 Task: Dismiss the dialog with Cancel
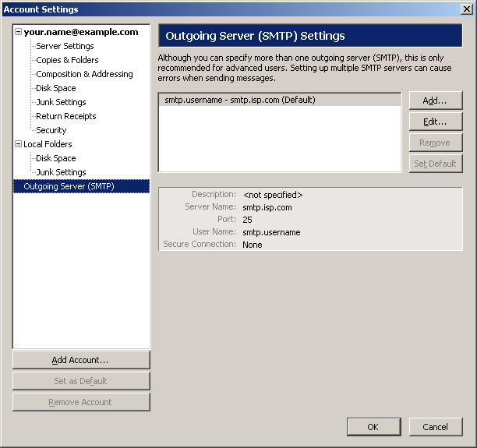click(435, 427)
